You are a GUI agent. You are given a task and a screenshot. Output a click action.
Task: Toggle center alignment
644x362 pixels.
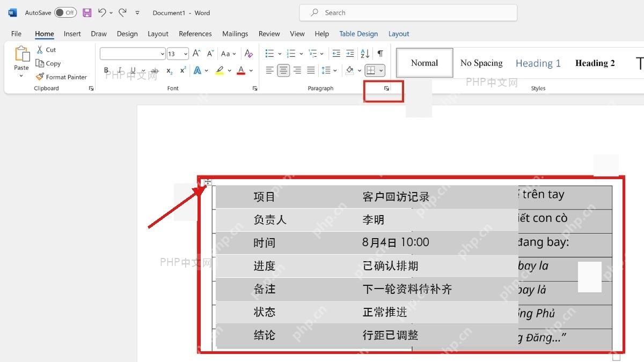click(283, 70)
